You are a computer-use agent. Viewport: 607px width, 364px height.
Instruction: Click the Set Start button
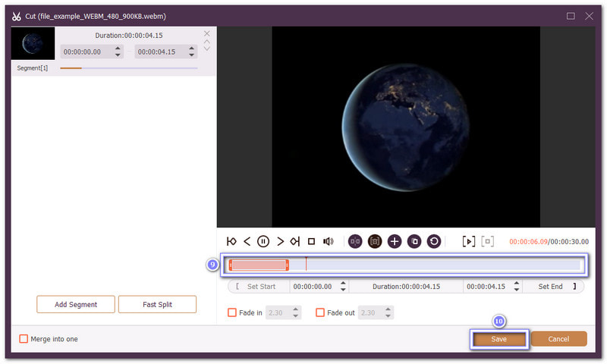[258, 287]
